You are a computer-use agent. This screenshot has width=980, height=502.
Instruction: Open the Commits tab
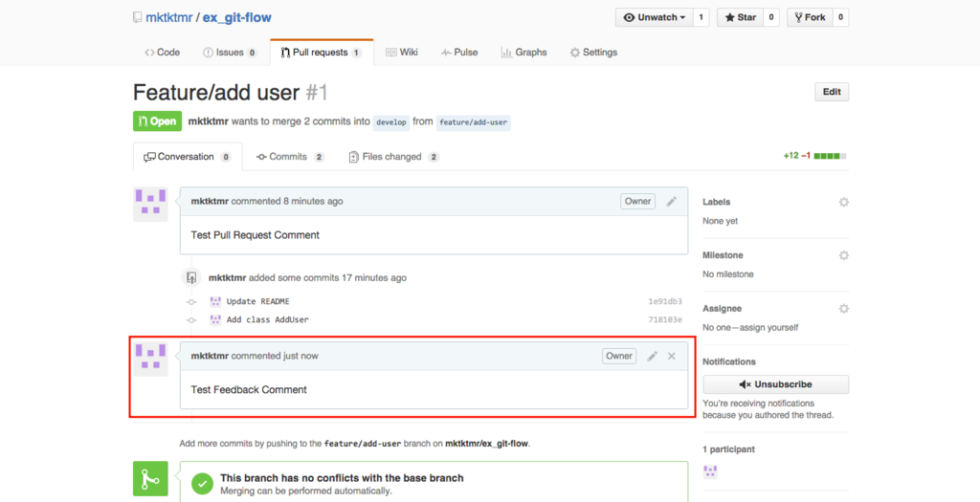click(291, 157)
